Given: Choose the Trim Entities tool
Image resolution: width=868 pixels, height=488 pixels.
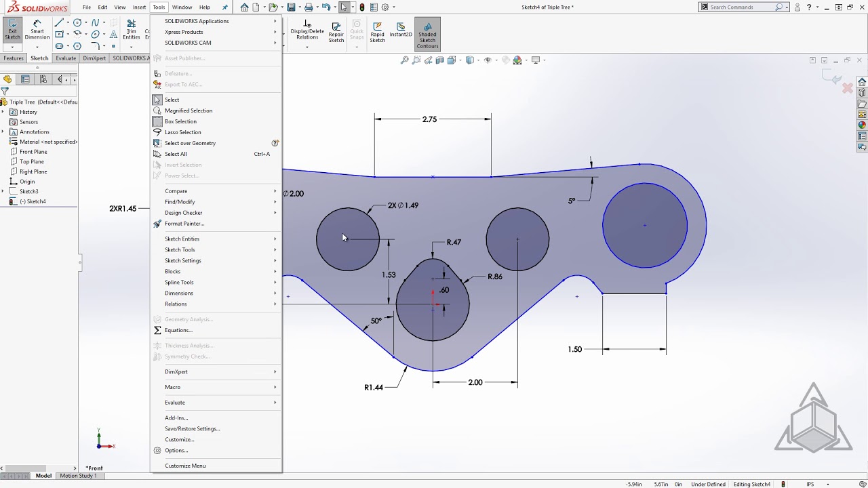Looking at the screenshot, I should click(132, 30).
